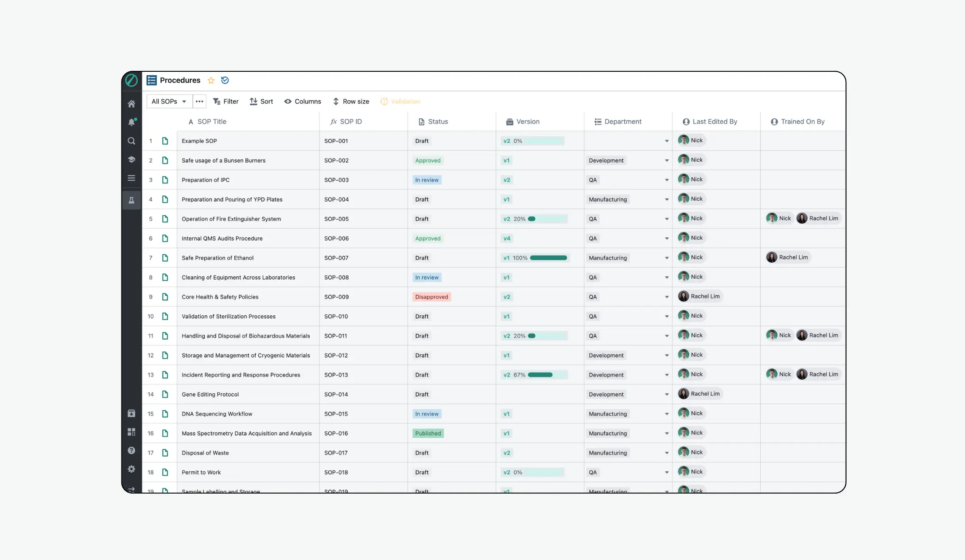Click the flask icon in sidebar

(131, 200)
